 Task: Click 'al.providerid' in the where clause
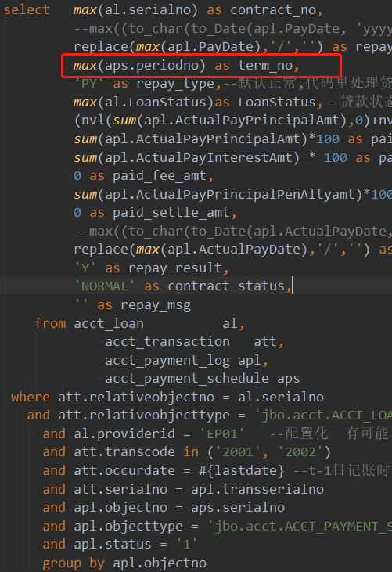[124, 433]
